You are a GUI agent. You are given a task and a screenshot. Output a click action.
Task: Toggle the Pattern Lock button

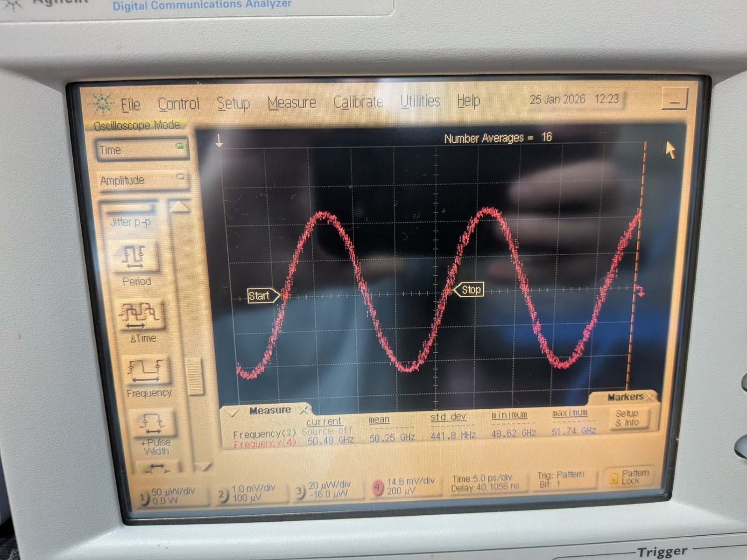tap(628, 476)
